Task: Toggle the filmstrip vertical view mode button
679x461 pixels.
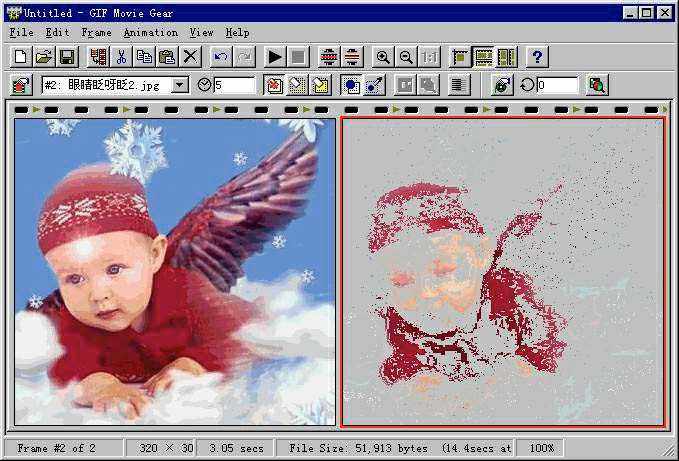Action: 506,58
